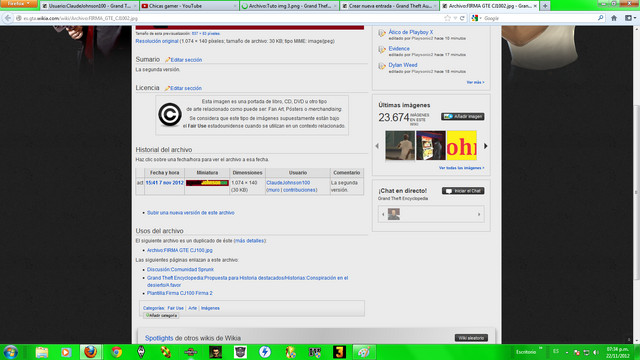This screenshot has width=640, height=360.
Task: Open Discusión:Comunidad Sprunk link
Action: click(180, 269)
